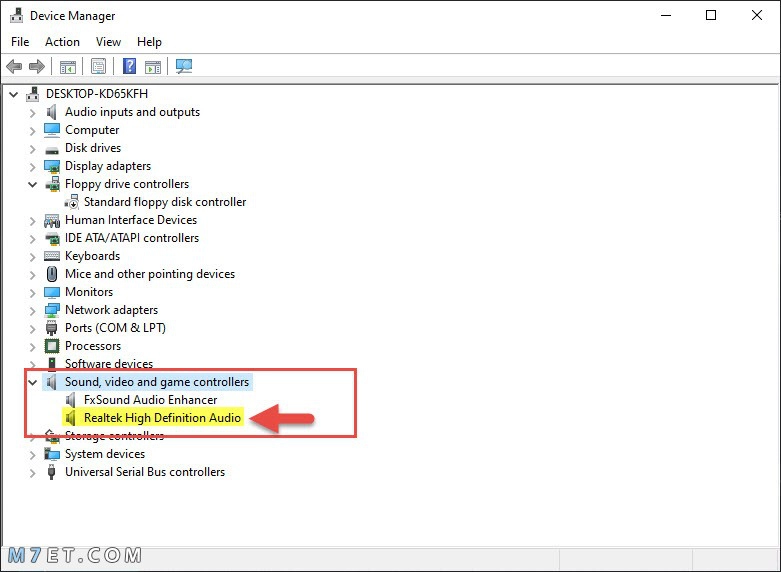Expand the Network adapters category

coord(32,311)
